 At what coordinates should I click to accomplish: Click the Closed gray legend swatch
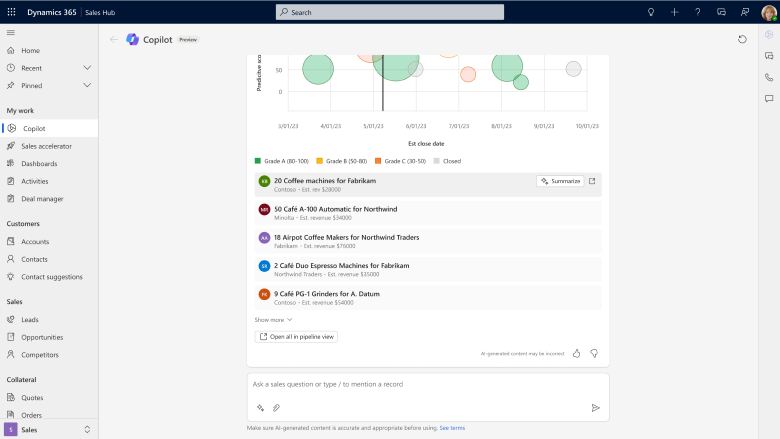pyautogui.click(x=437, y=161)
